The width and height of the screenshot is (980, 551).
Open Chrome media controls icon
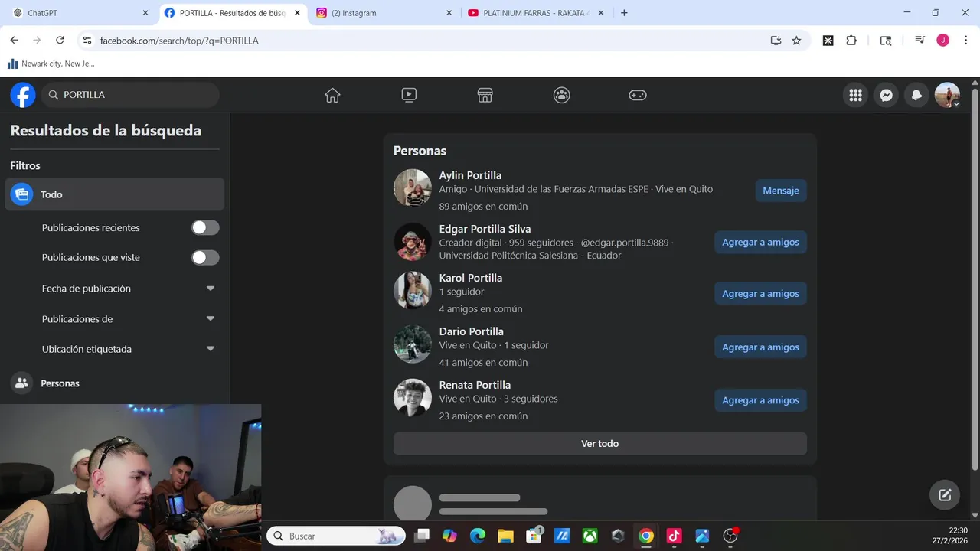click(x=920, y=41)
